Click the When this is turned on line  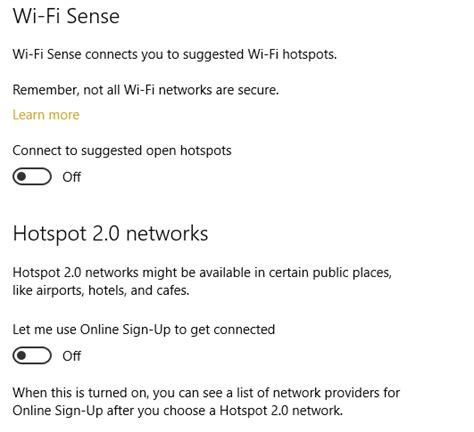(206, 393)
